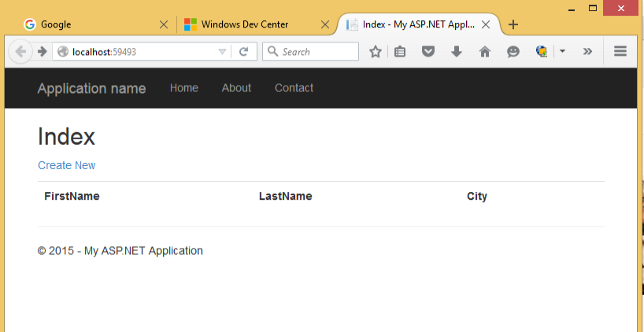This screenshot has width=644, height=332.
Task: Click the Firefox back arrow button
Action: pos(19,52)
